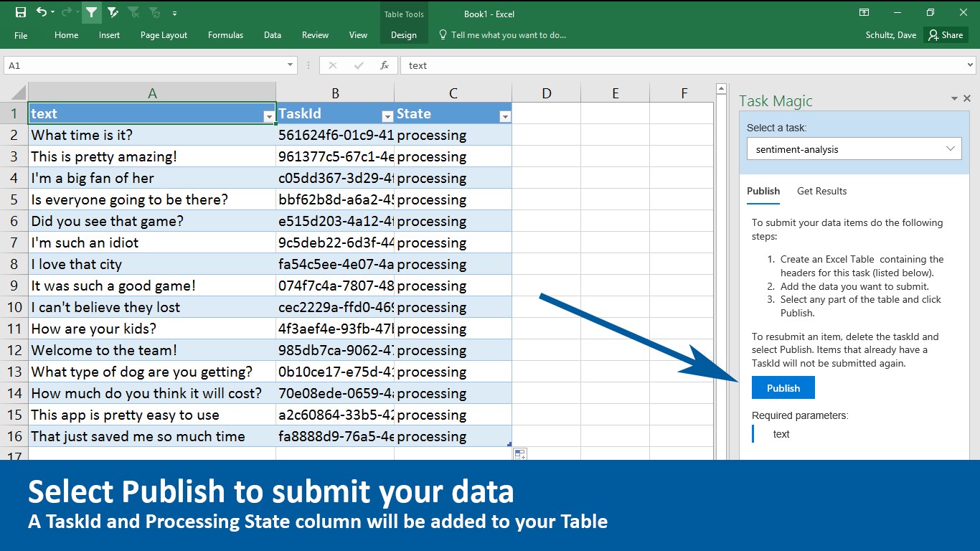980x551 pixels.
Task: Select the Table Tools Design tab
Action: pyautogui.click(x=404, y=35)
